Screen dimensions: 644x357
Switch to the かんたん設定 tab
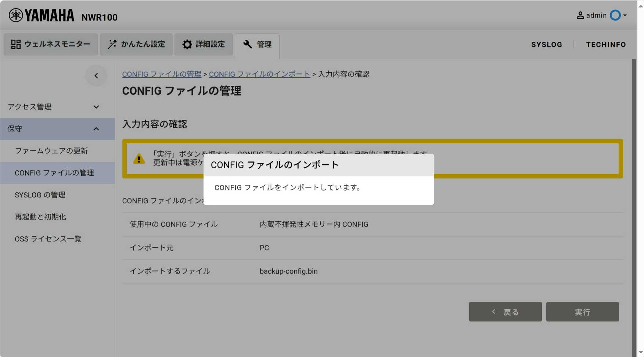(x=136, y=44)
